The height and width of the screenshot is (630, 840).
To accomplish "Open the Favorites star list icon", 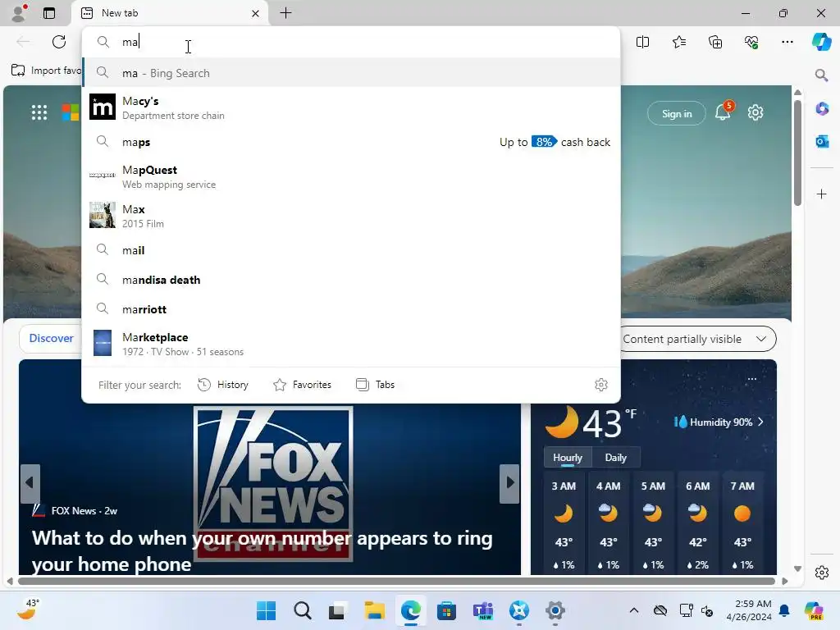I will pos(678,42).
